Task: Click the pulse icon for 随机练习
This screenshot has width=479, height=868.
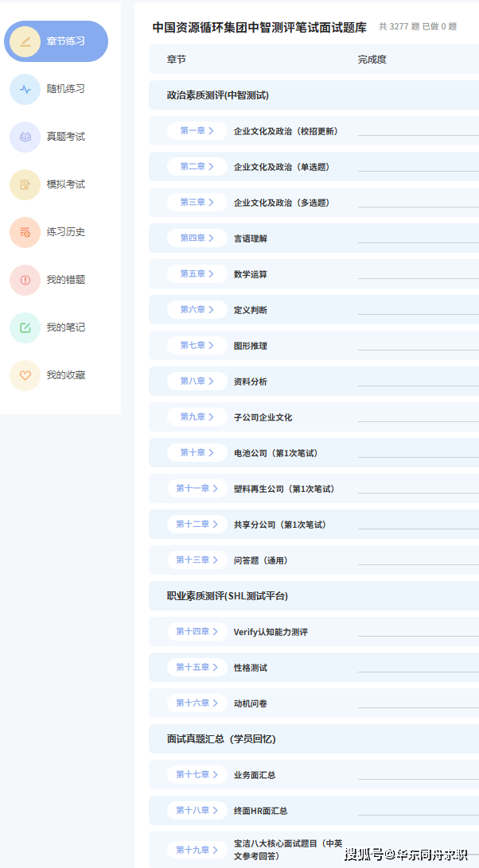Action: (25, 89)
